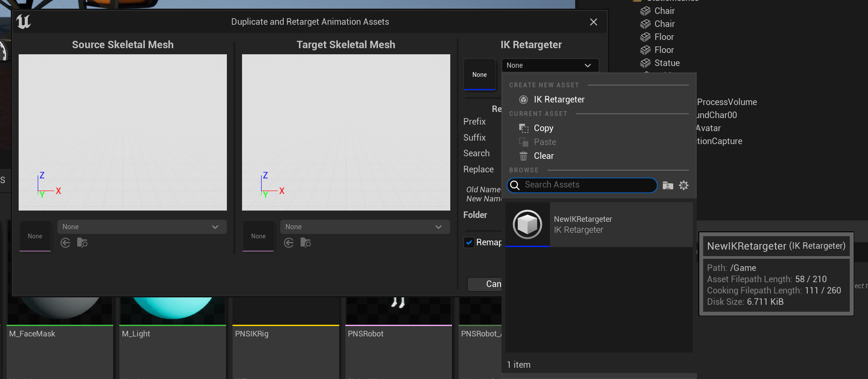This screenshot has height=379, width=868.
Task: Close the Duplicate and Retarget dialog
Action: pyautogui.click(x=593, y=22)
